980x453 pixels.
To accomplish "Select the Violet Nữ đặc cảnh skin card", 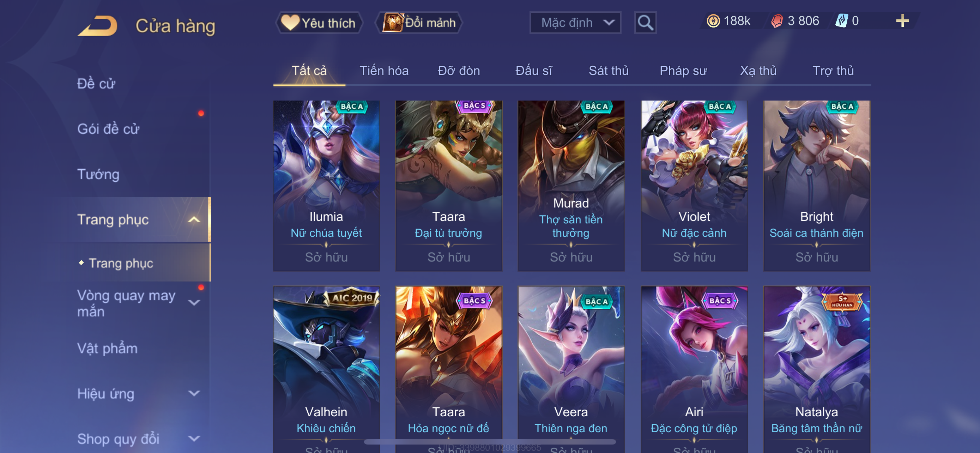I will [694, 186].
